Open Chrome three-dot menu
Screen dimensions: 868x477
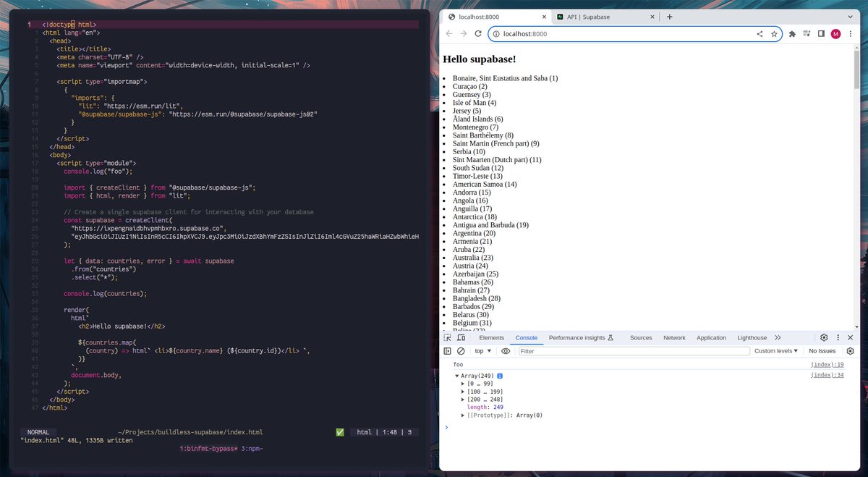point(849,34)
